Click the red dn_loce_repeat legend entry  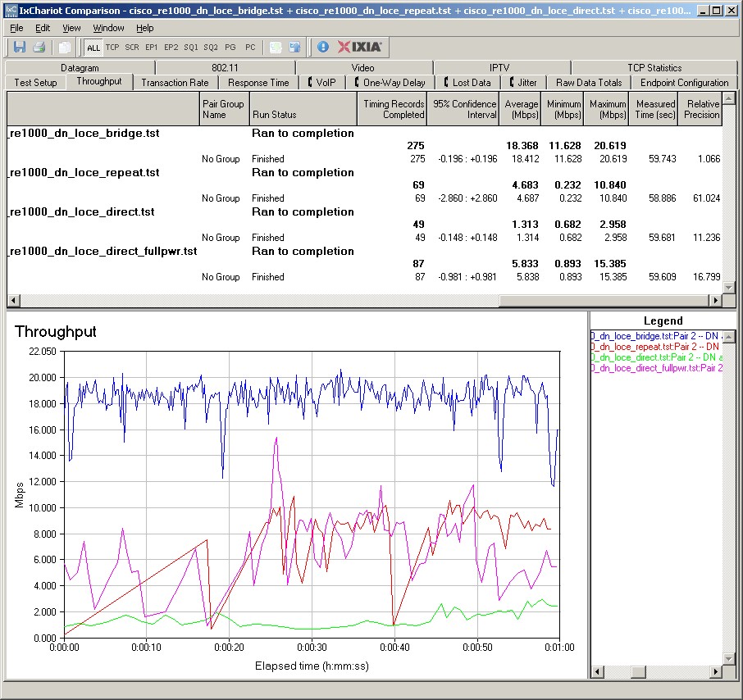click(656, 347)
